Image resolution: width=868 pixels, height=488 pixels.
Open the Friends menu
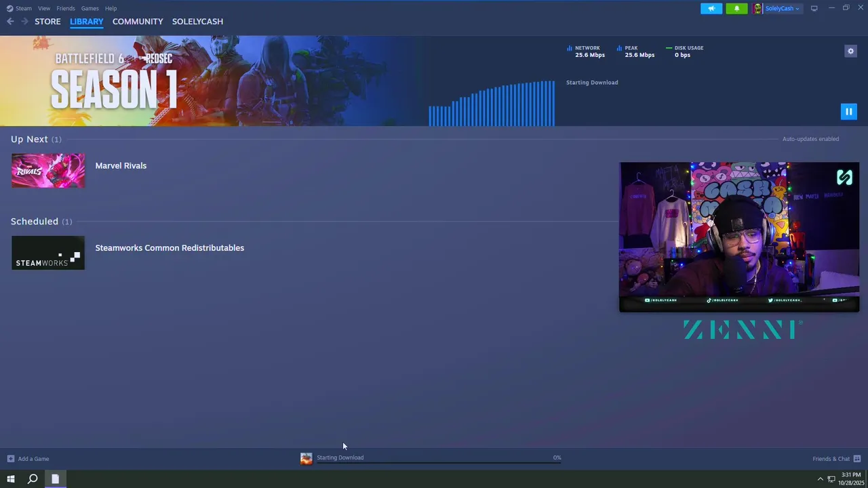pos(66,8)
